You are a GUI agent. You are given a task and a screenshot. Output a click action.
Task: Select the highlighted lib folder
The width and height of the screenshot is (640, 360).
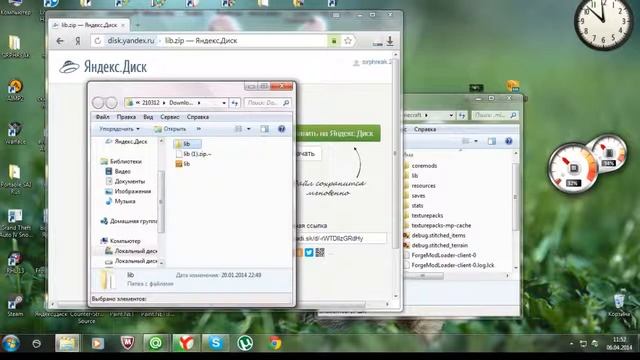coord(187,144)
